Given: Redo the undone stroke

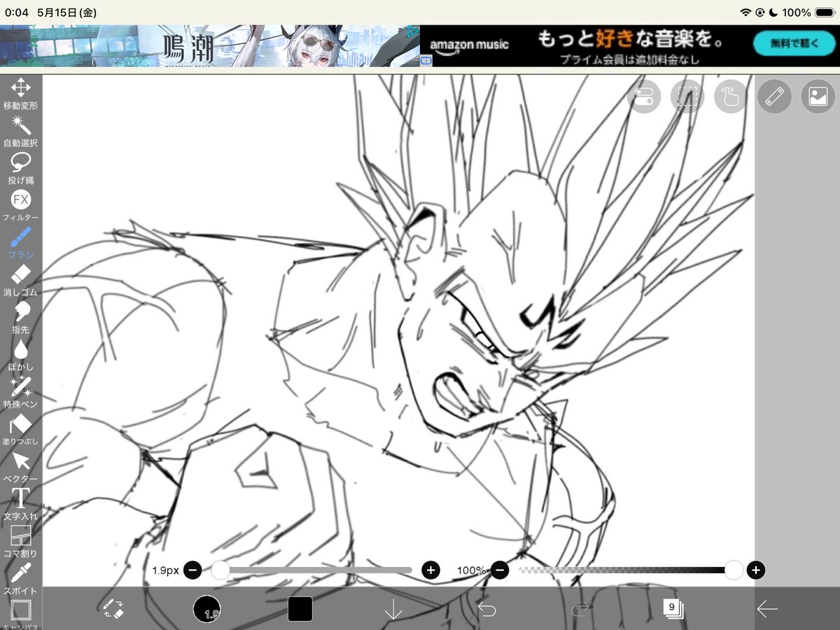Looking at the screenshot, I should pyautogui.click(x=580, y=609).
